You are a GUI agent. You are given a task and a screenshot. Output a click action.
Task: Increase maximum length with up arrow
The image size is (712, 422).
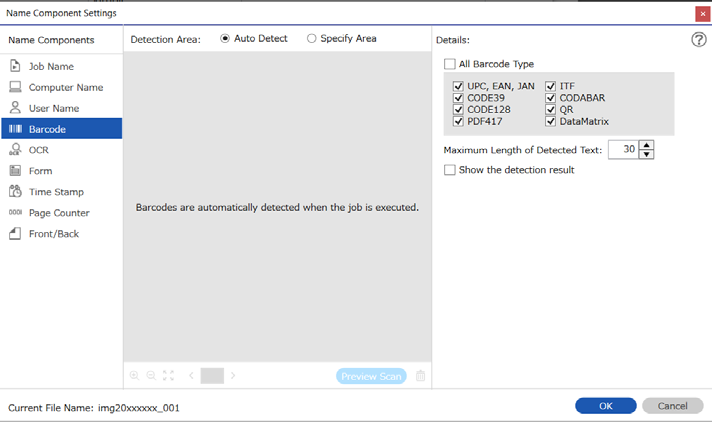646,145
